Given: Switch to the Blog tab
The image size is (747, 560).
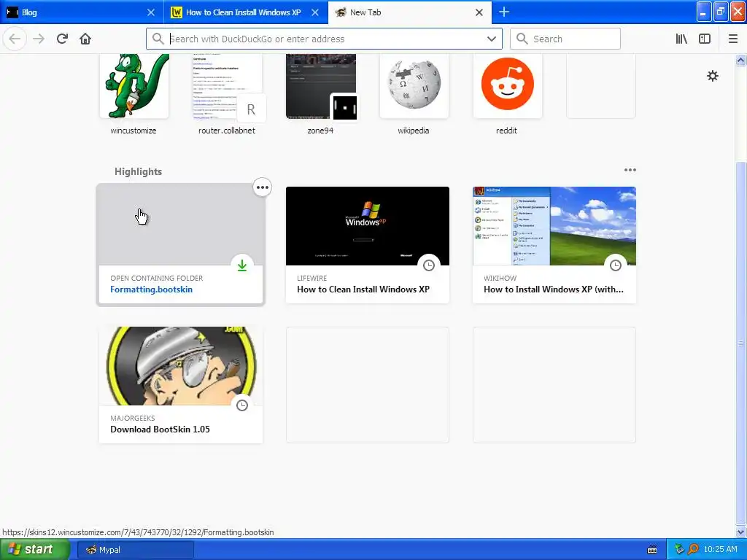Looking at the screenshot, I should point(82,12).
